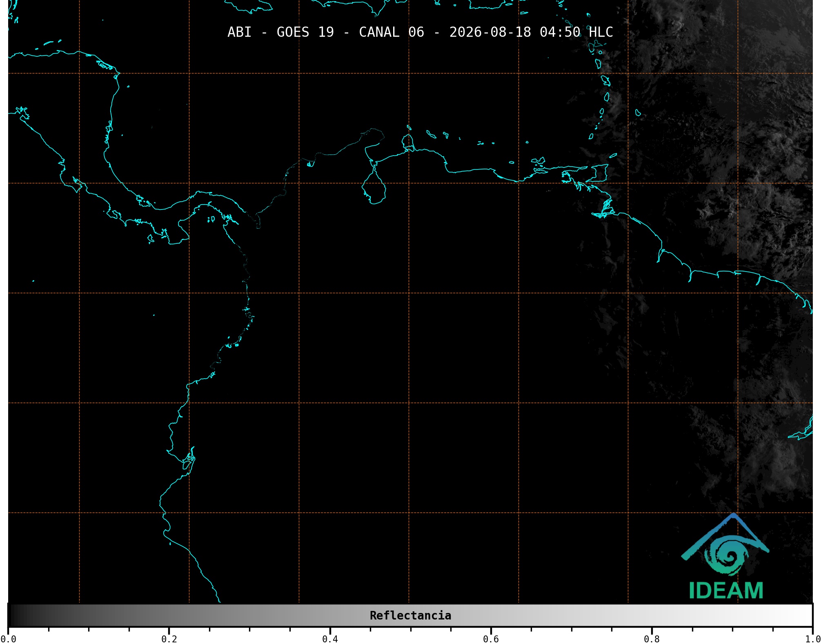
Task: Click the 0.2 colorbar tick label
Action: 169,639
